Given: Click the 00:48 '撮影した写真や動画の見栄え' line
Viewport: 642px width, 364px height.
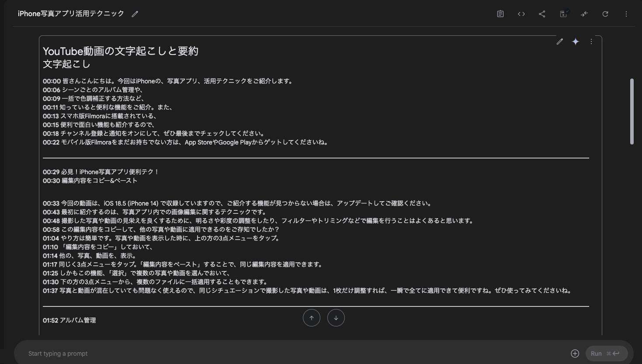Looking at the screenshot, I should (259, 221).
